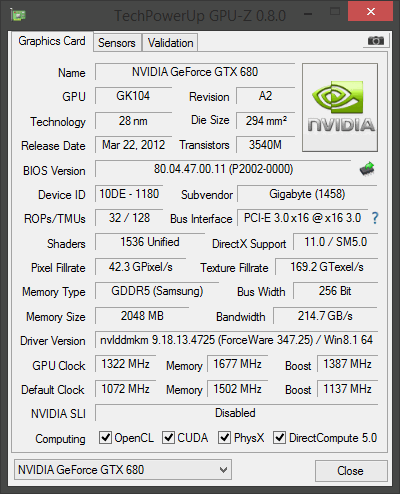Click the bus interface question mark
This screenshot has width=400, height=494.
click(x=375, y=218)
